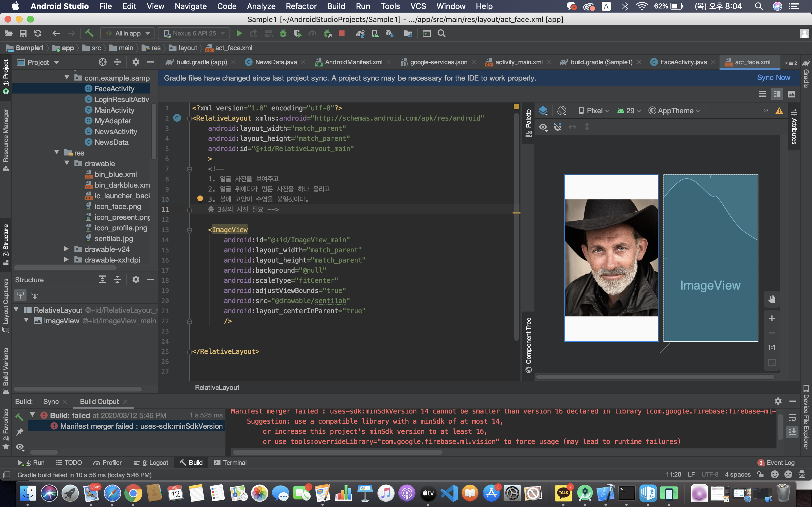Toggle the View Options eye in the design toolbar
This screenshot has height=507, width=812.
543,127
